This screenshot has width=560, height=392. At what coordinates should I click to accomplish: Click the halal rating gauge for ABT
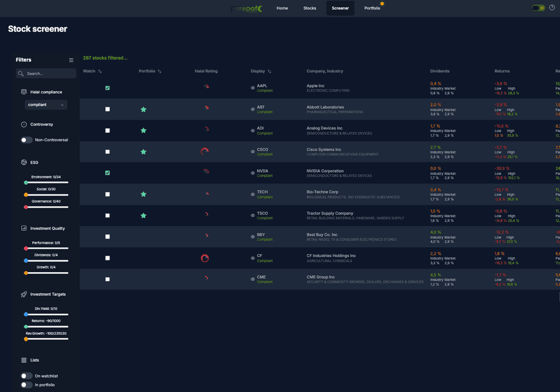click(x=207, y=107)
